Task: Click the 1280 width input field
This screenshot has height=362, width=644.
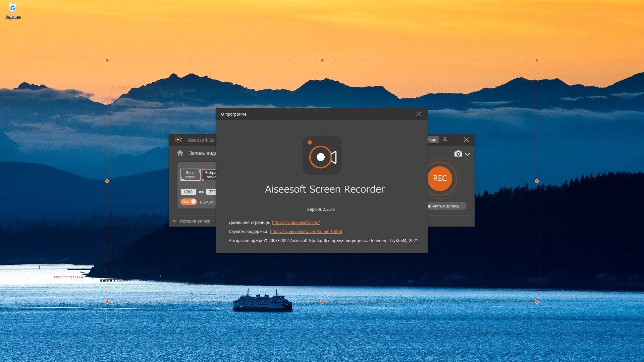Action: click(x=188, y=192)
